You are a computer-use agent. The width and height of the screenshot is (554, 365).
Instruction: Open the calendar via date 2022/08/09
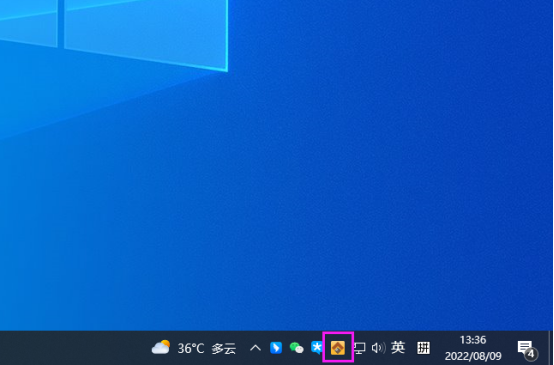click(x=473, y=356)
